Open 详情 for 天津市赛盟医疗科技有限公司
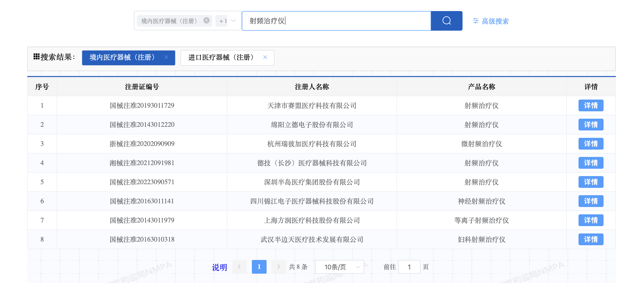 coord(591,105)
